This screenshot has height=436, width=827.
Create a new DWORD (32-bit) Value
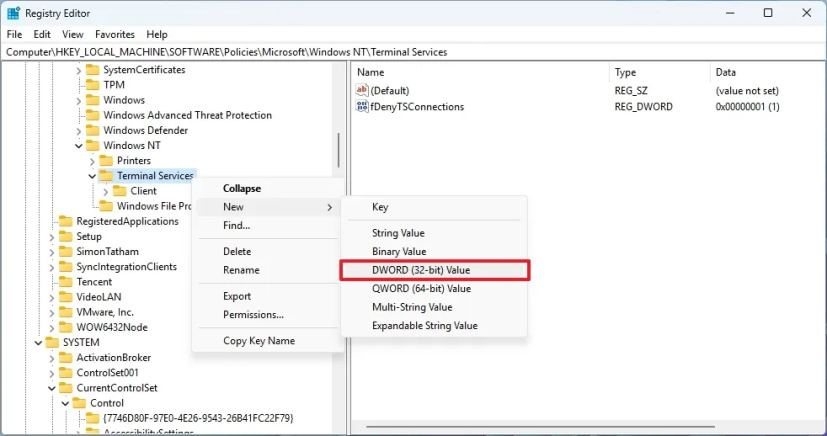click(434, 270)
